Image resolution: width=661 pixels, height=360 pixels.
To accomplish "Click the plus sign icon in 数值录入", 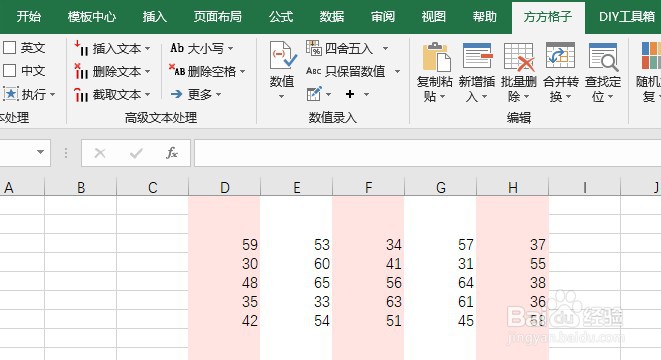I will [349, 94].
